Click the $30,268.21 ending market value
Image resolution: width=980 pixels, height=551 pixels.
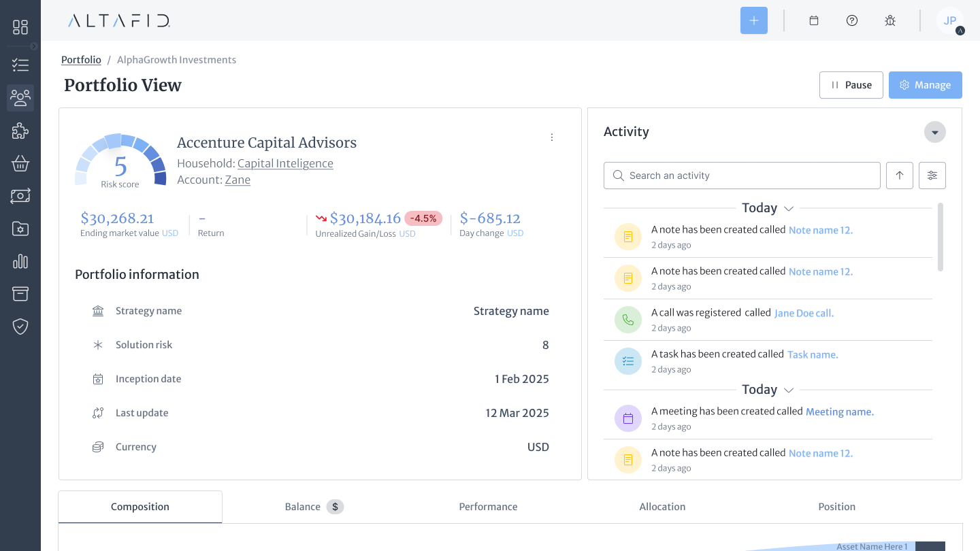(x=117, y=218)
